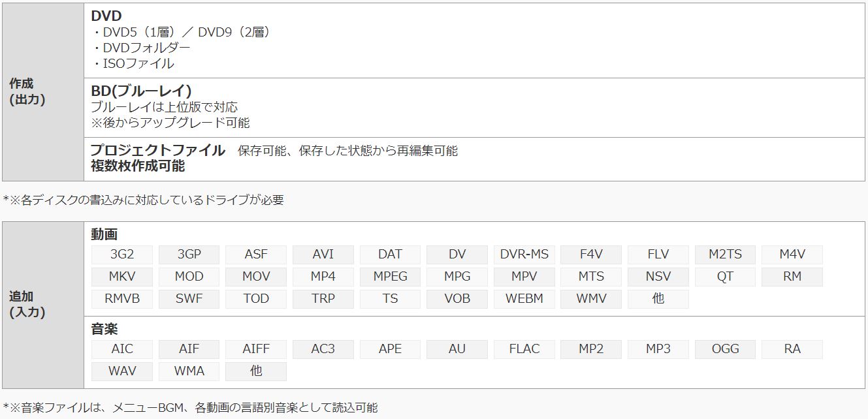Click the OGG audio format tag
This screenshot has height=419, width=868.
[725, 349]
